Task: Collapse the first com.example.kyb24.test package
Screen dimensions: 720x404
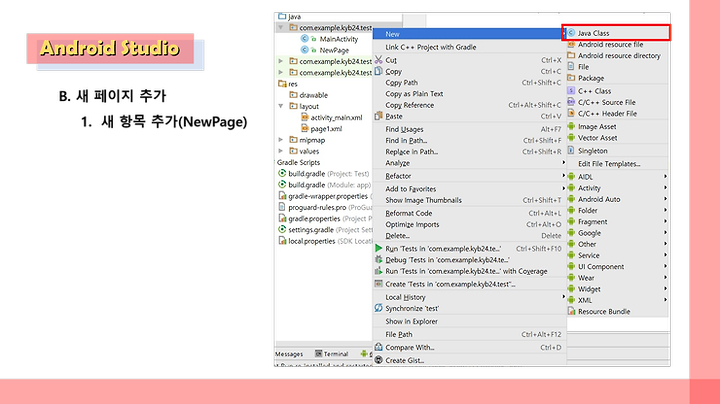Action: click(281, 28)
